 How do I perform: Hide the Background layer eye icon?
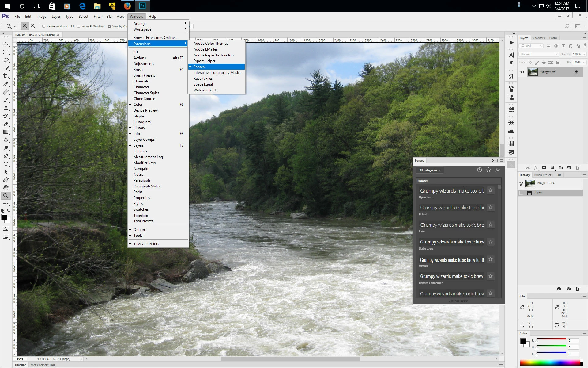522,72
